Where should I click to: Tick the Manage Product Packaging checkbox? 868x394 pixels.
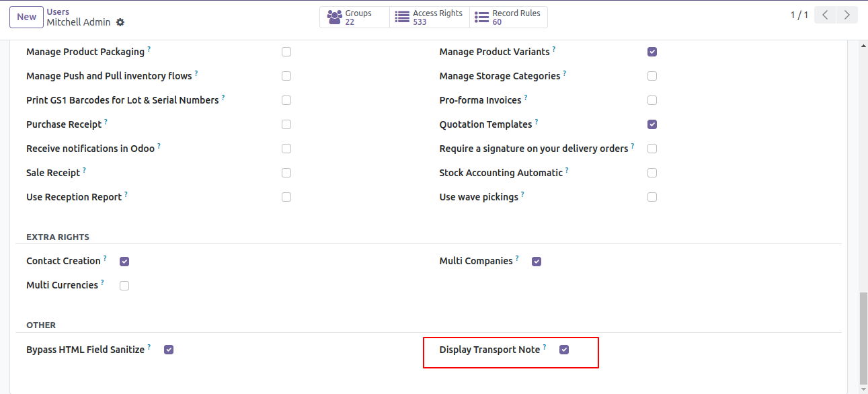[286, 52]
